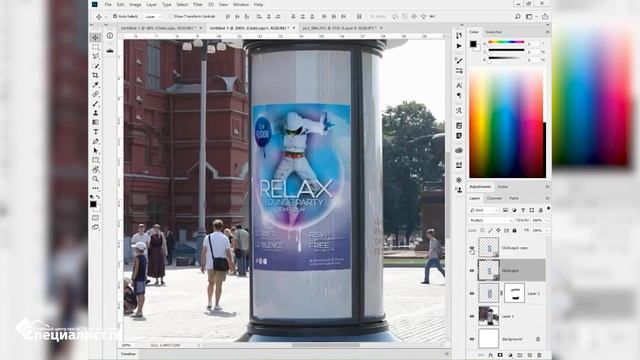The image size is (640, 360).
Task: Create a new group folder icon
Action: click(x=520, y=356)
